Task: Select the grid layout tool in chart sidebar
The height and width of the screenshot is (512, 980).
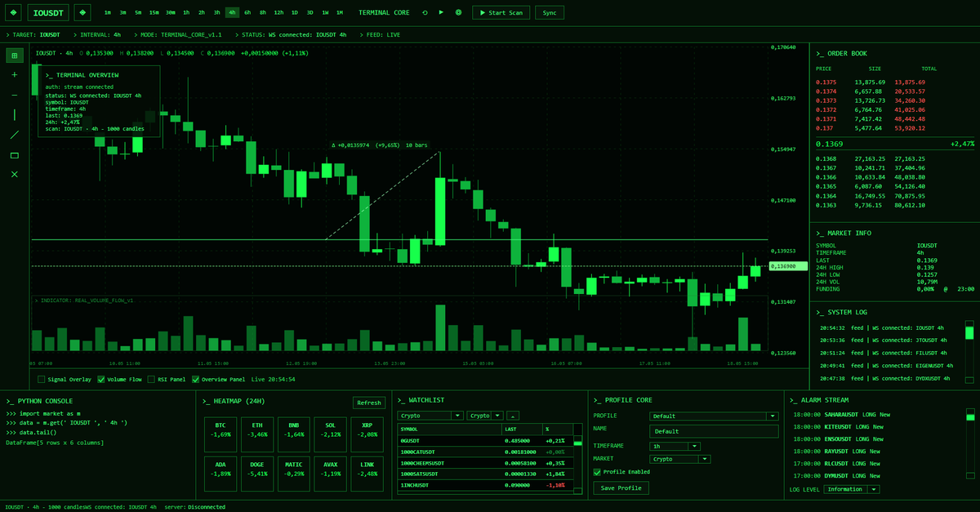Action: click(15, 56)
